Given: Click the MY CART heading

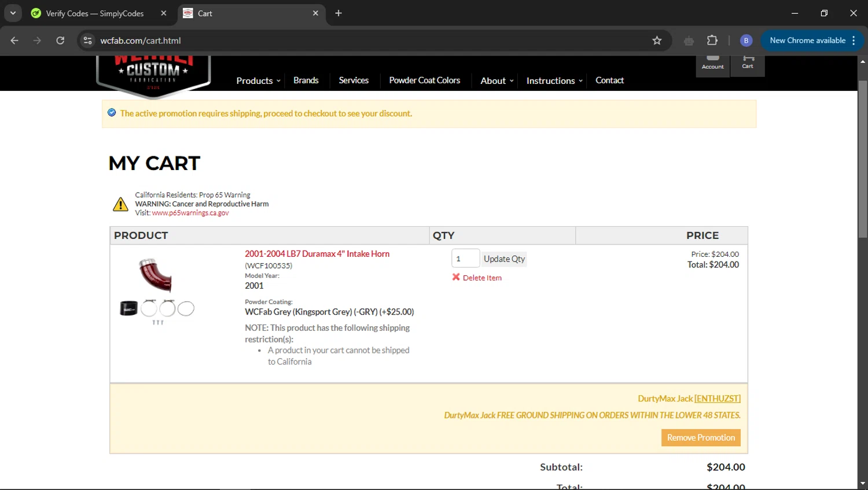Looking at the screenshot, I should pos(155,163).
